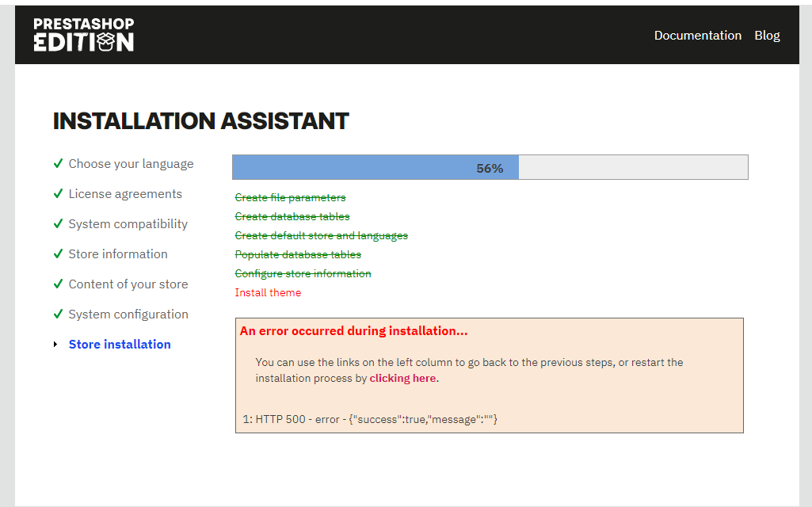Click the 56% installation progress bar
The height and width of the screenshot is (507, 812).
pos(490,167)
